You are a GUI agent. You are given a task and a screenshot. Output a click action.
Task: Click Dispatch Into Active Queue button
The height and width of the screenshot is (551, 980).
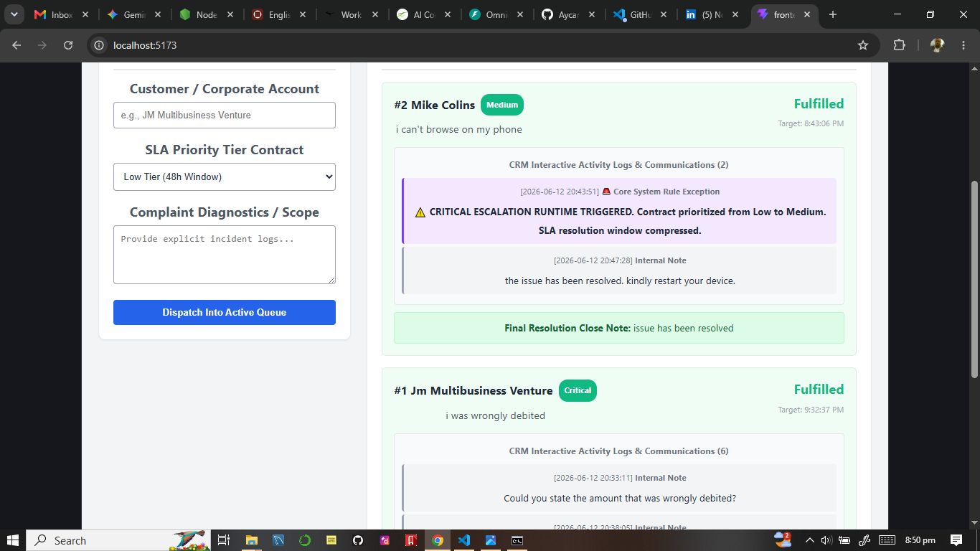[225, 312]
